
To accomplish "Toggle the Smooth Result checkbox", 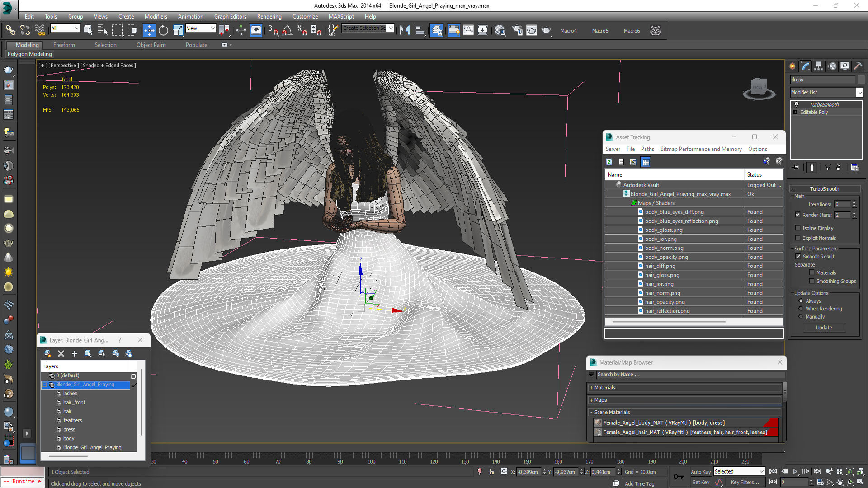I will [798, 256].
